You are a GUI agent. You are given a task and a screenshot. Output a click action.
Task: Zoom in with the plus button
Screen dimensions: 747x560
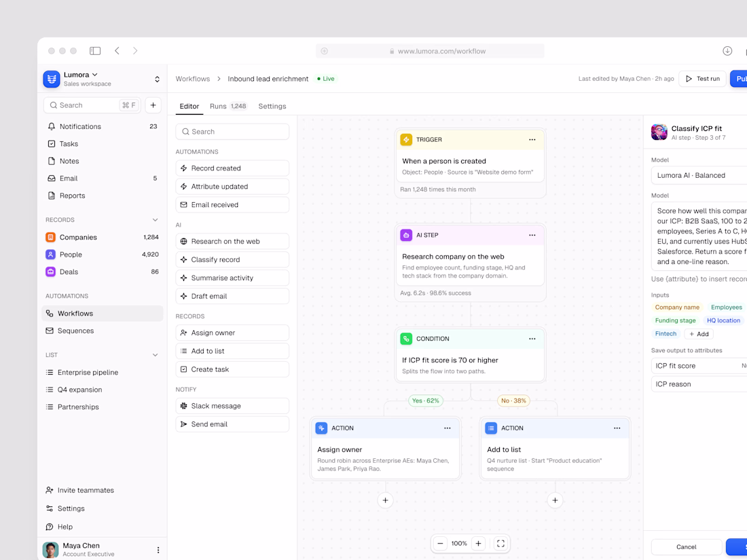[478, 543]
